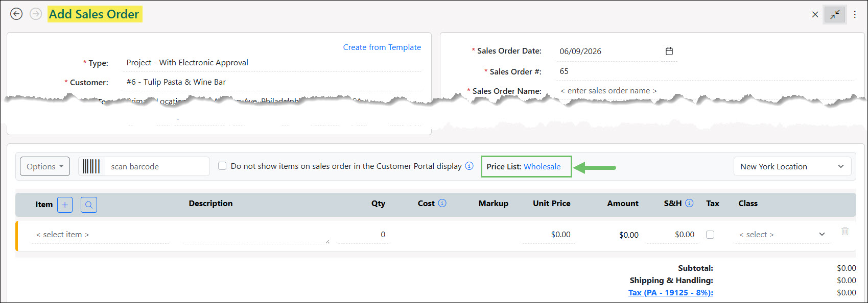
Task: Click the item Description text area
Action: 256,235
